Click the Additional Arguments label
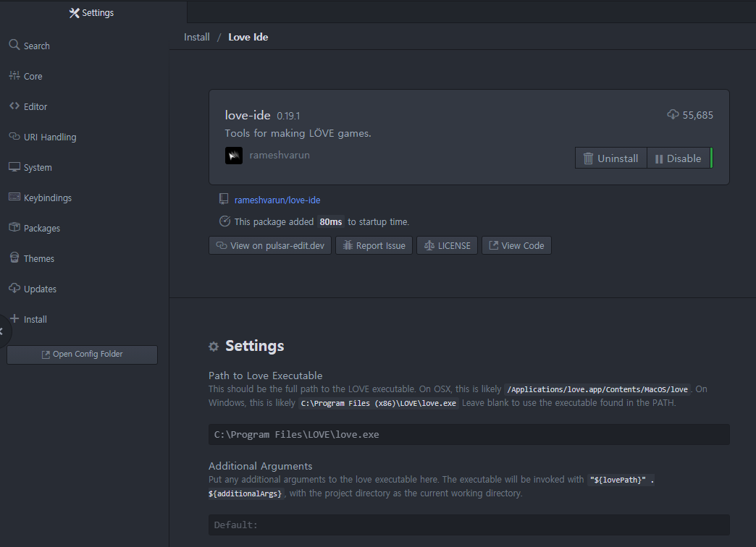This screenshot has width=756, height=547. 261,466
